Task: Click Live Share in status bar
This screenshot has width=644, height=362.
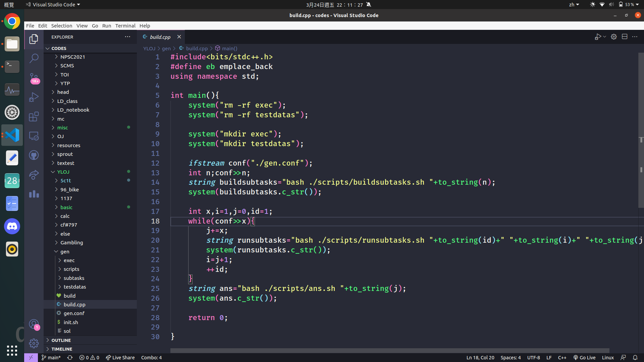Action: tap(120, 358)
